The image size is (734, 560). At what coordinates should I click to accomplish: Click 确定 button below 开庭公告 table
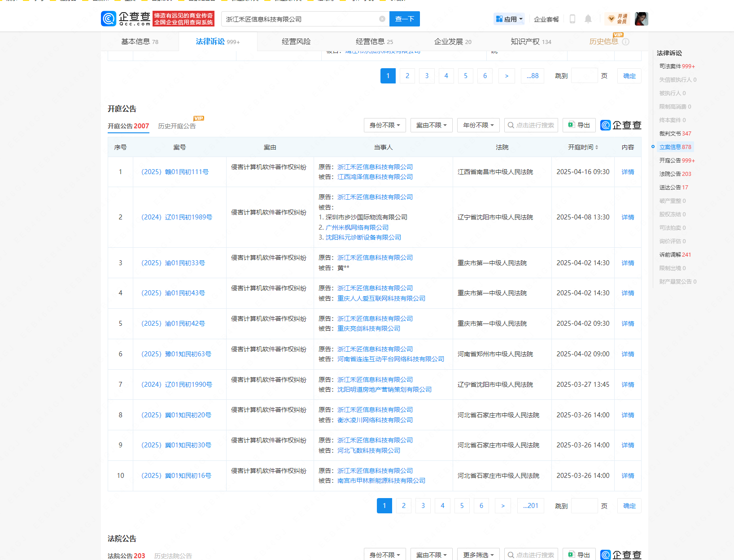pyautogui.click(x=629, y=506)
